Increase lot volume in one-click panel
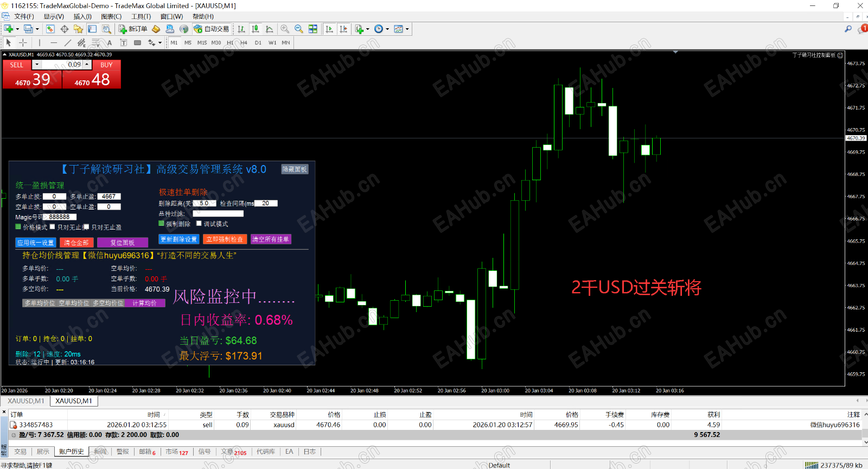 pos(87,65)
